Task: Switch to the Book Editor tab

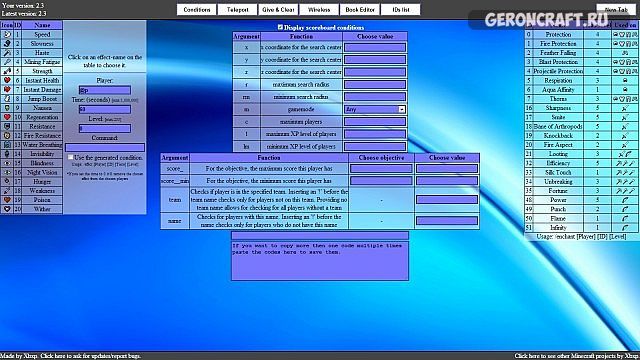Action: tap(360, 9)
